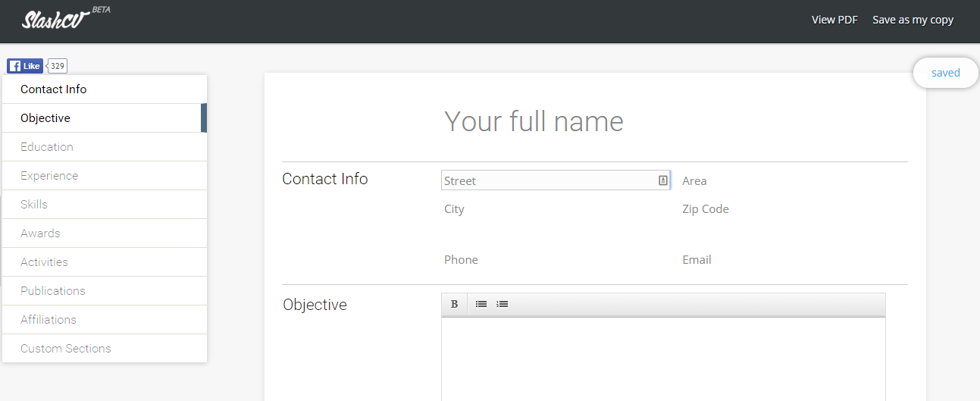
Task: Insert a bulleted list in Objective
Action: point(481,304)
